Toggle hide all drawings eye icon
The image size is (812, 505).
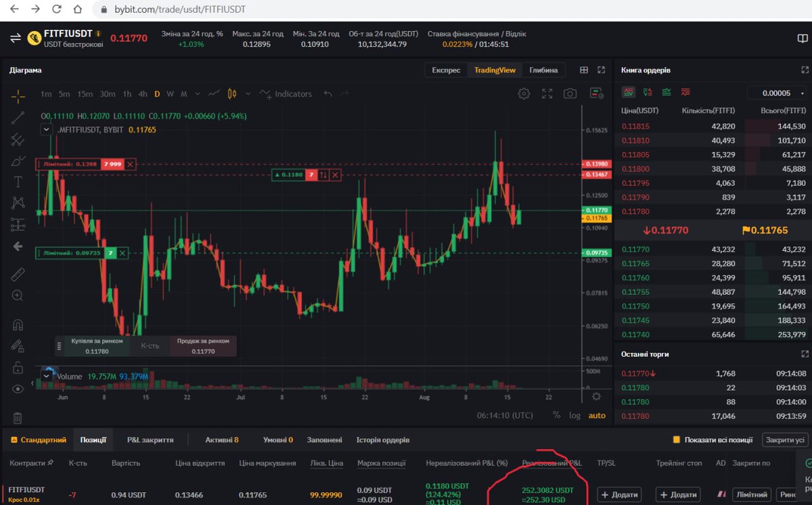pos(18,389)
